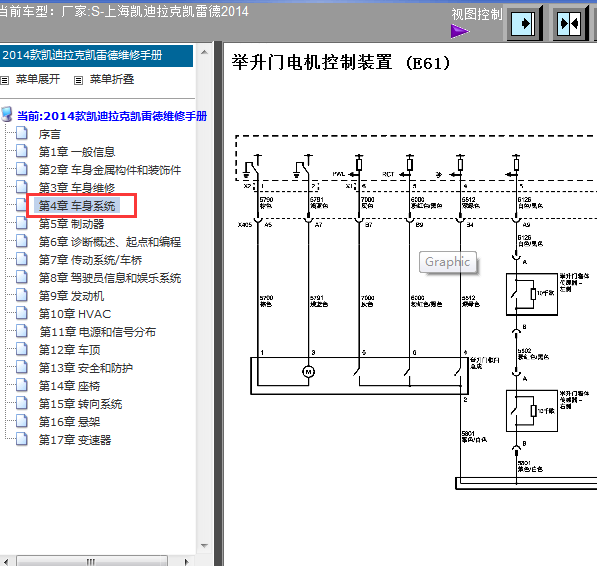Screen dimensions: 597x566
Task: Click the 菜单展开 list icon
Action: pyautogui.click(x=5, y=80)
